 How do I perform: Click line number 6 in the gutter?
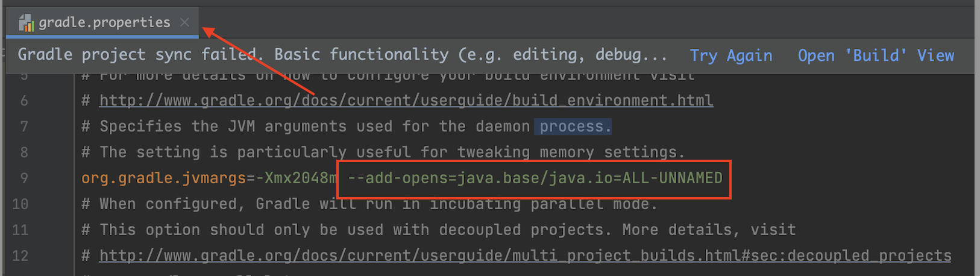pos(24,101)
